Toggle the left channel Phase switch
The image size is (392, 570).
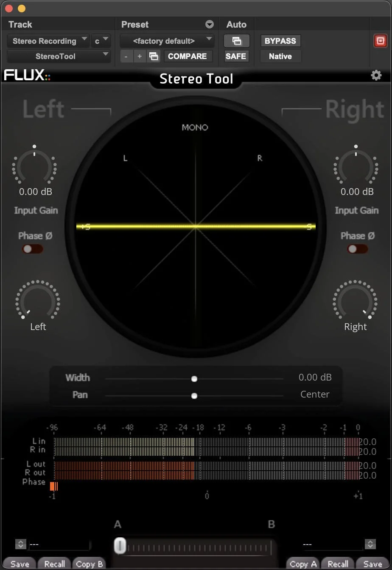(x=33, y=249)
